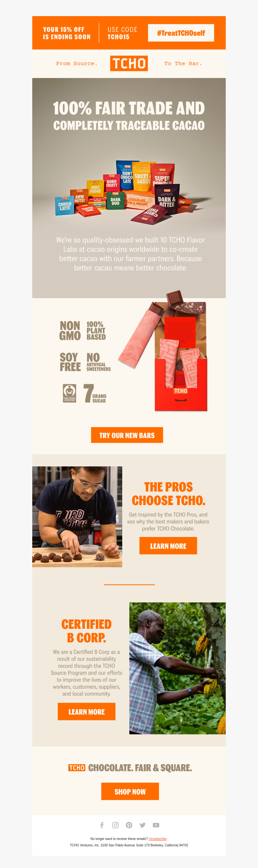Open the Instagram icon link
The height and width of the screenshot is (868, 258).
pos(115,825)
